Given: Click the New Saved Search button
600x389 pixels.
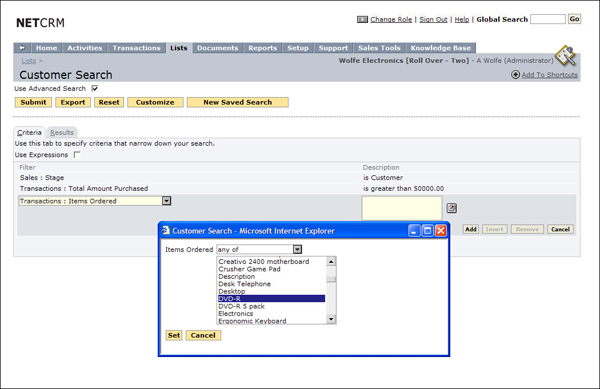Looking at the screenshot, I should (x=238, y=102).
